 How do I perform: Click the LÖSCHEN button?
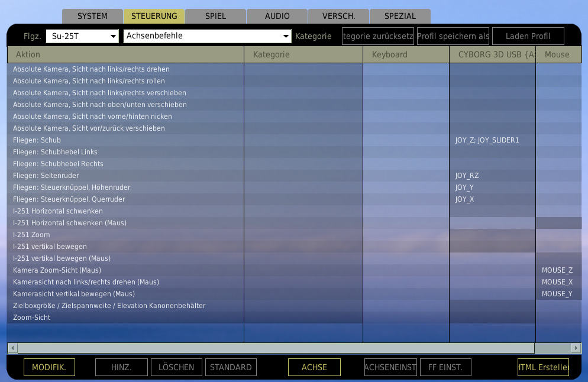coord(176,367)
